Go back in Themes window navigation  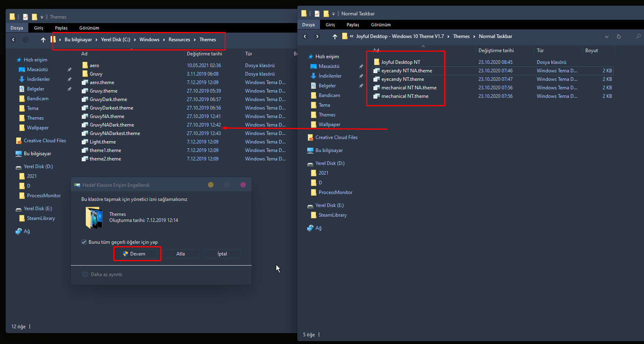pyautogui.click(x=13, y=40)
